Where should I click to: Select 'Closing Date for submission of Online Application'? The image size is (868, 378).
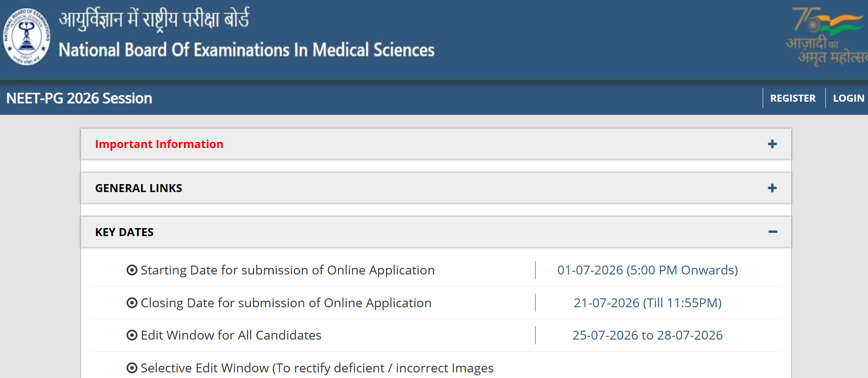pyautogui.click(x=286, y=303)
